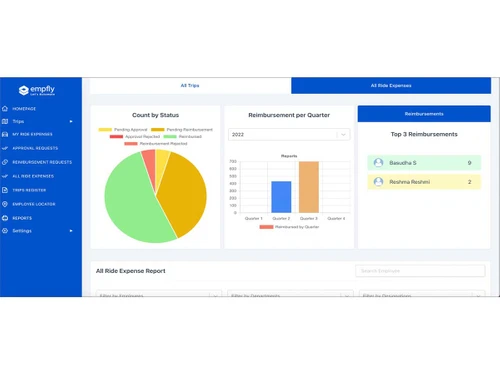The height and width of the screenshot is (375, 500).
Task: Click the "Reimbursement per Quarter" title
Action: point(289,115)
